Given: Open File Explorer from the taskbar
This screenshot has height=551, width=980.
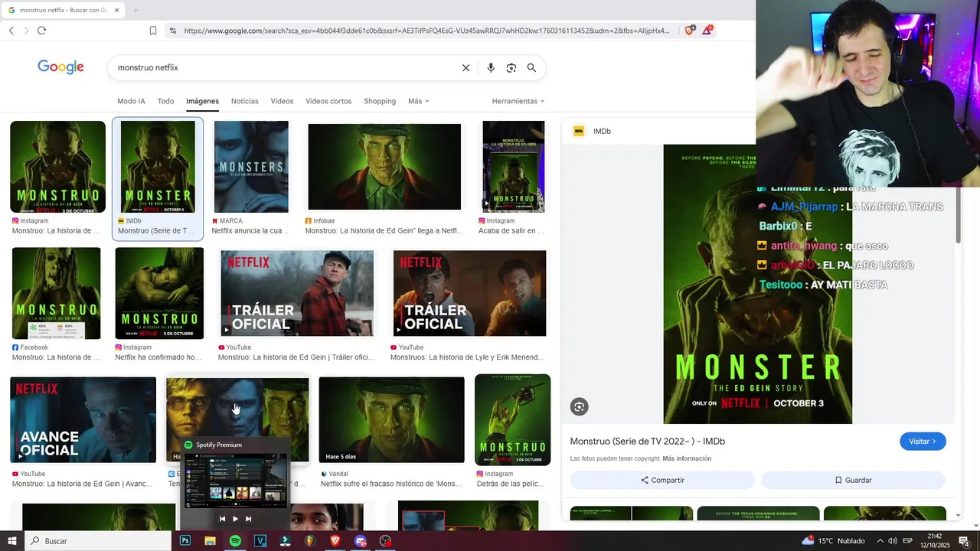Looking at the screenshot, I should (210, 541).
